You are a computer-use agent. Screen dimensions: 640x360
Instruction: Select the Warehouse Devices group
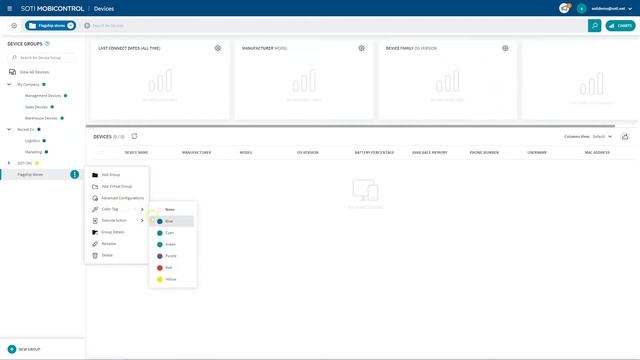(x=41, y=118)
